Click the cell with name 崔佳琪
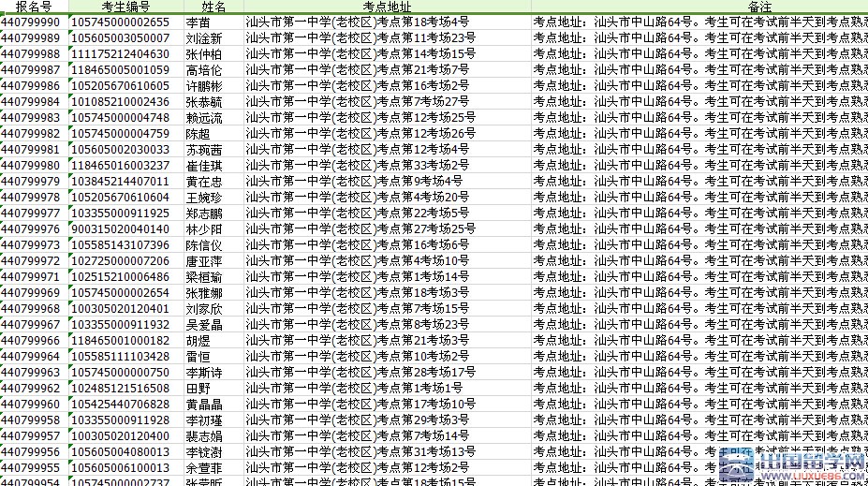 204,166
